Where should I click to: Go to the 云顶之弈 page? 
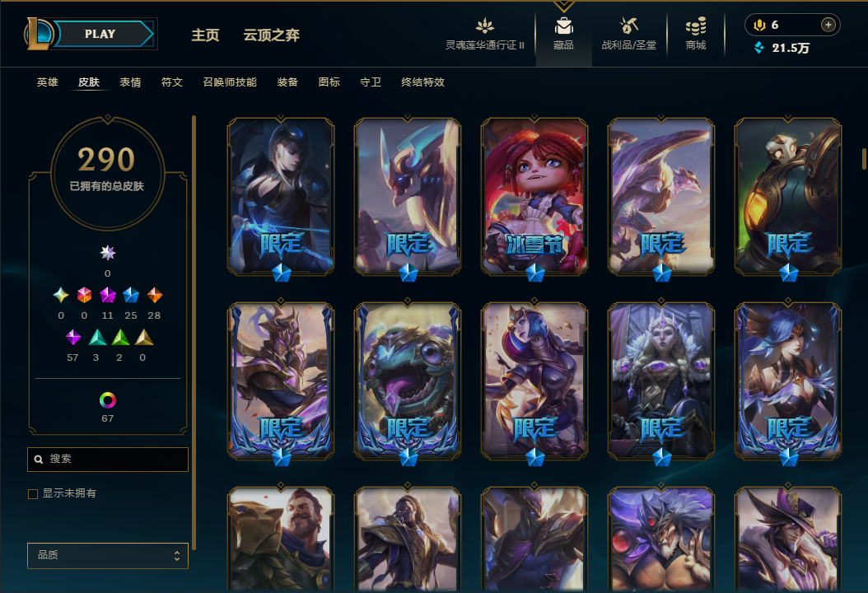[271, 35]
